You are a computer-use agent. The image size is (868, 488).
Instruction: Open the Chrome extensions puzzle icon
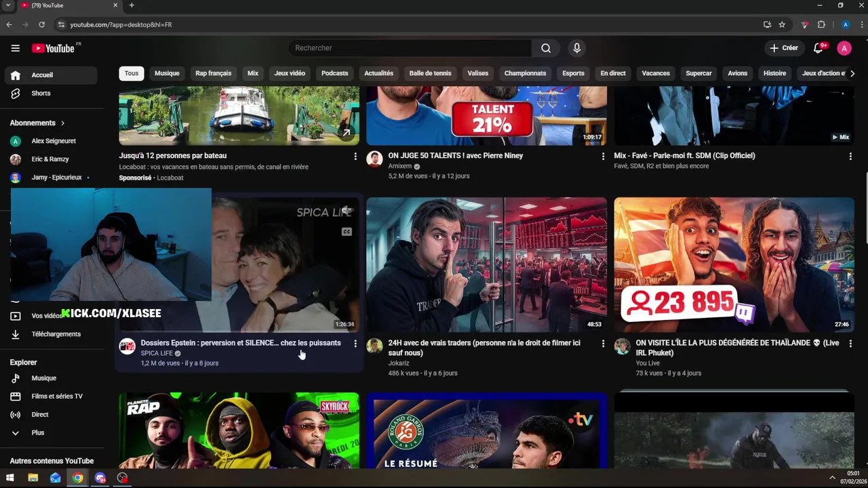click(821, 24)
